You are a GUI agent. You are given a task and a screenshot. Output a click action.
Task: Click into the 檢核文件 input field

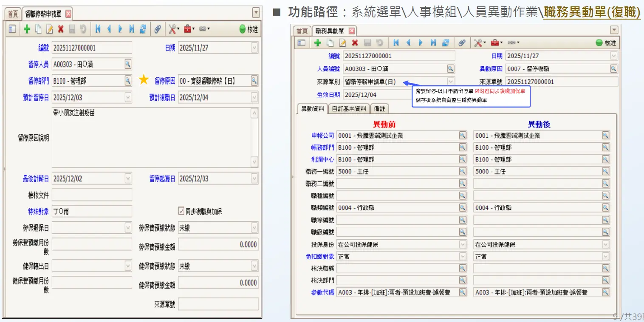pos(92,195)
